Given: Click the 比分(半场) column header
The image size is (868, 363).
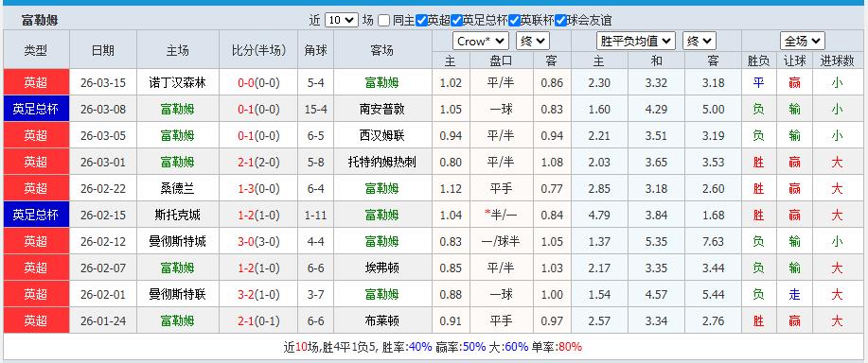Looking at the screenshot, I should tap(258, 50).
